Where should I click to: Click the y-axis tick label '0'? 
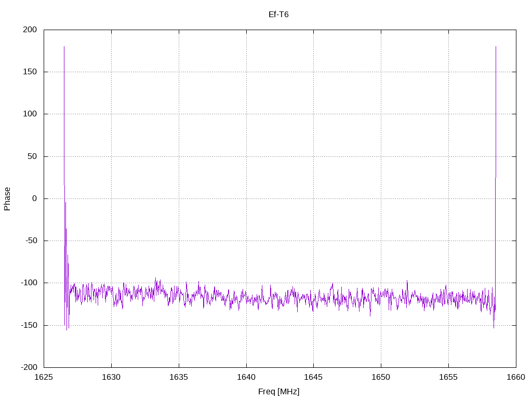pos(35,199)
